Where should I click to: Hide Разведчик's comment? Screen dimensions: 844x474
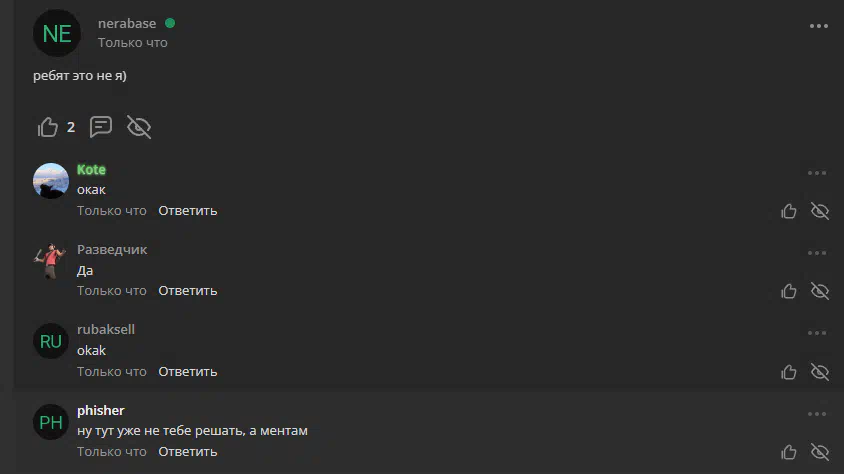(x=820, y=291)
